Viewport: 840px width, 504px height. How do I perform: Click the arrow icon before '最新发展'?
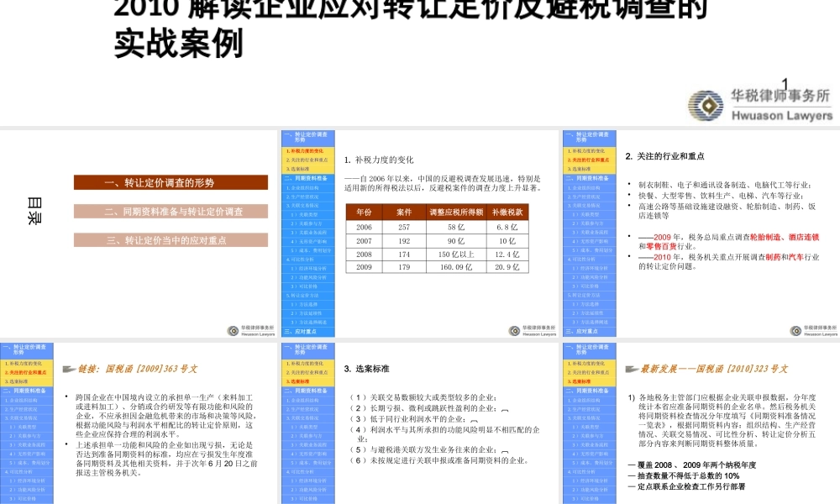632,369
